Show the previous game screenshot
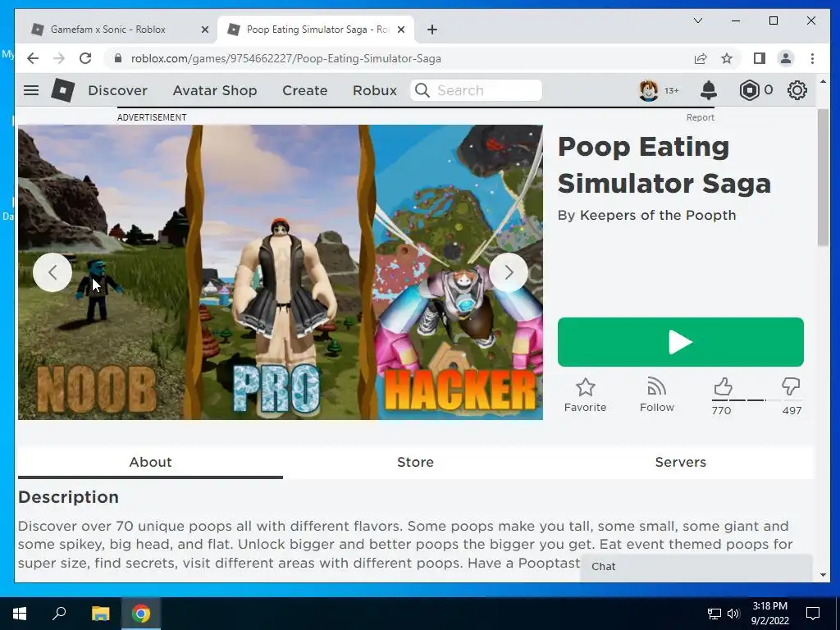Image resolution: width=840 pixels, height=630 pixels. pos(52,272)
